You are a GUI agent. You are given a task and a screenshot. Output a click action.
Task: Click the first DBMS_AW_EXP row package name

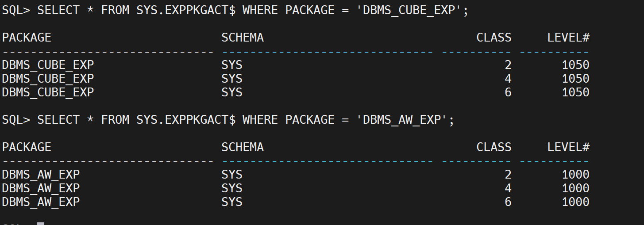[41, 175]
